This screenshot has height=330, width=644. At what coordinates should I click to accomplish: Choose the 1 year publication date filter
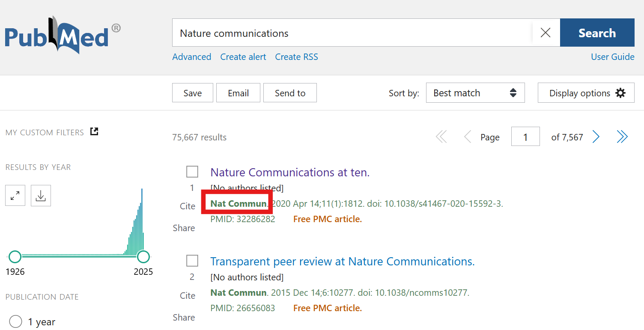(15, 321)
